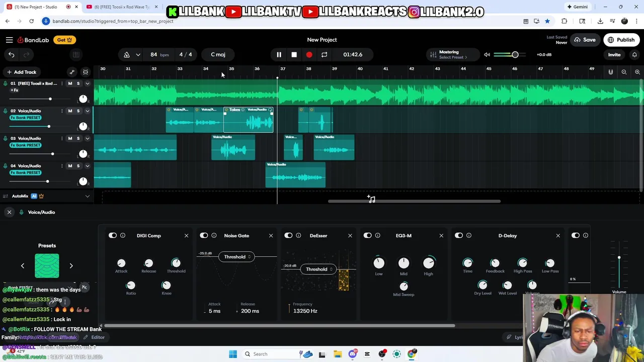The image size is (644, 362).
Task: Solo track 01 with S button
Action: (78, 83)
